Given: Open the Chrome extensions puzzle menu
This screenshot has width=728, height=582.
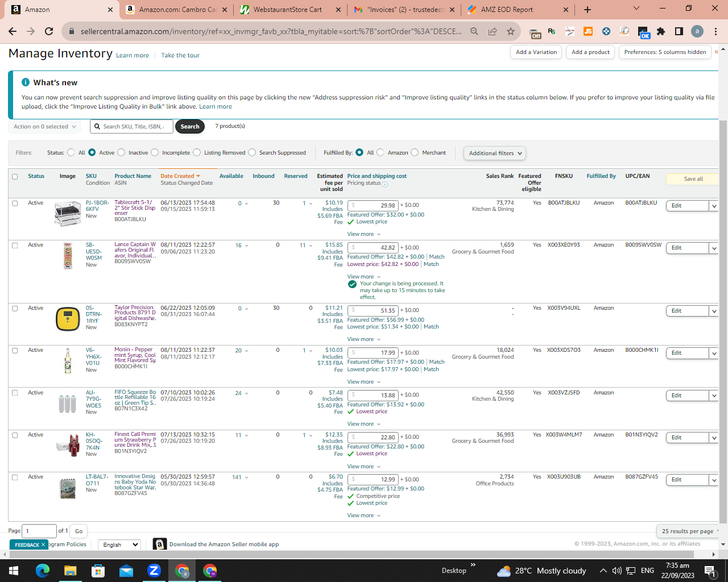Looking at the screenshot, I should click(661, 31).
